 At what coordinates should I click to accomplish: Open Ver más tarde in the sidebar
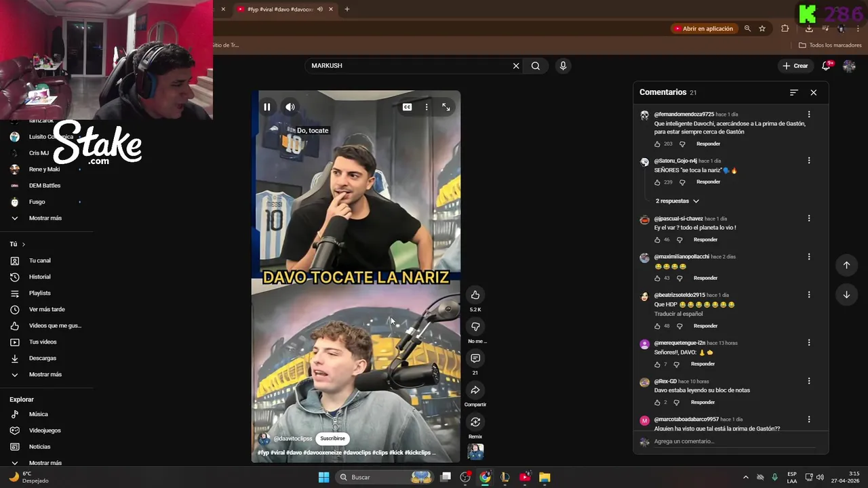click(x=47, y=310)
